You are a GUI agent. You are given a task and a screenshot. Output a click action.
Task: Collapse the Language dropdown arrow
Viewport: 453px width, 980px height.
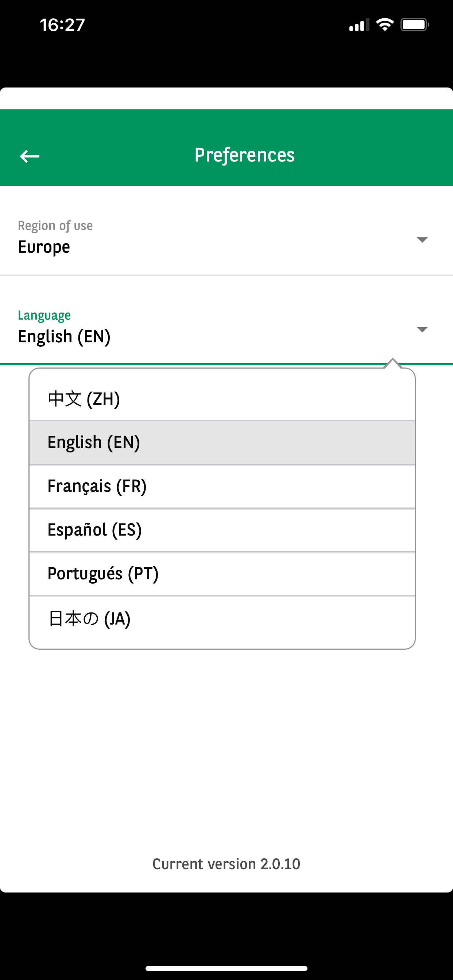422,330
